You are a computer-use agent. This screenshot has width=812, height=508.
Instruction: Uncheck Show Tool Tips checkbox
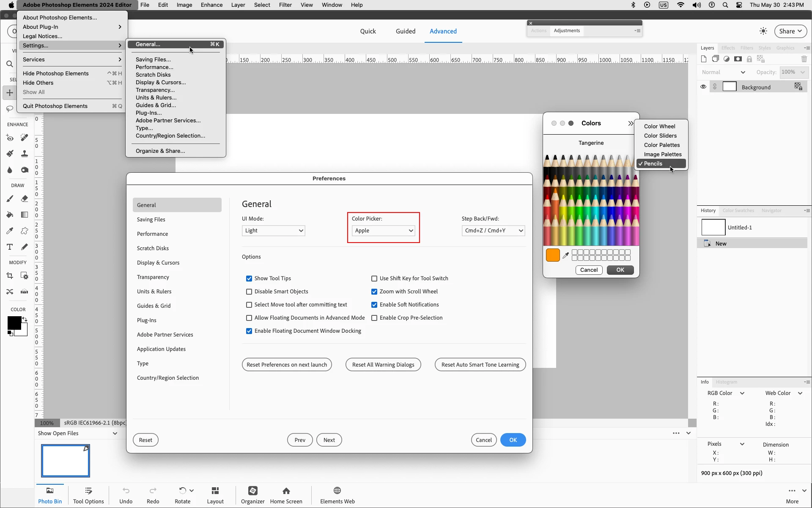click(x=249, y=279)
